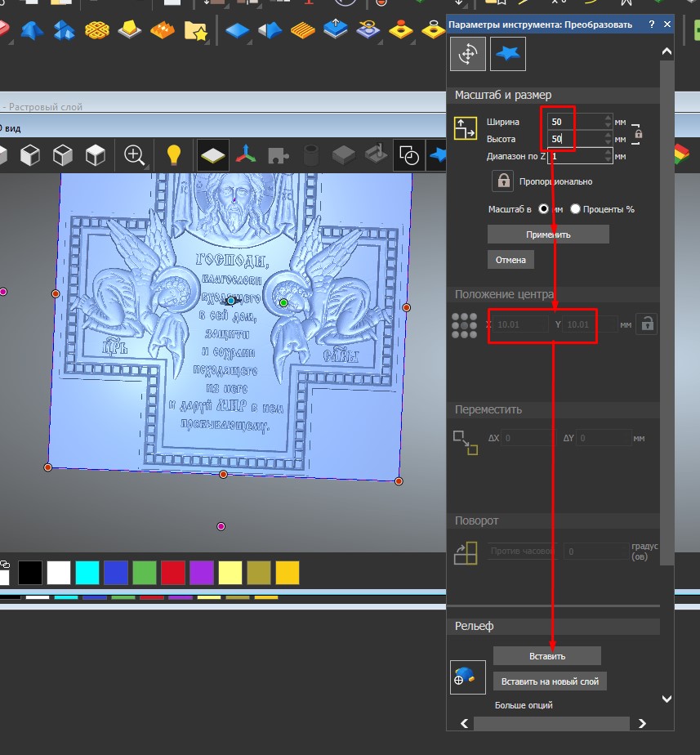The width and height of the screenshot is (700, 755).
Task: Pick the purple color swatch
Action: (202, 573)
